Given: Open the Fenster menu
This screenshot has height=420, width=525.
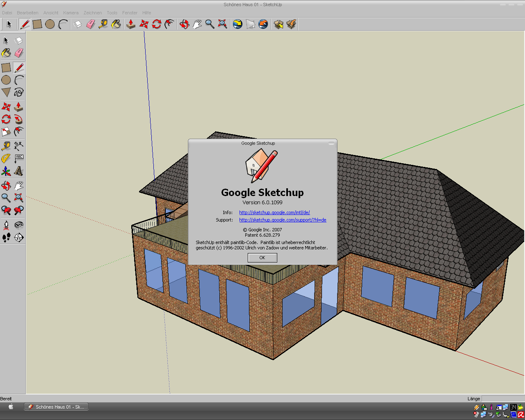Looking at the screenshot, I should (130, 13).
